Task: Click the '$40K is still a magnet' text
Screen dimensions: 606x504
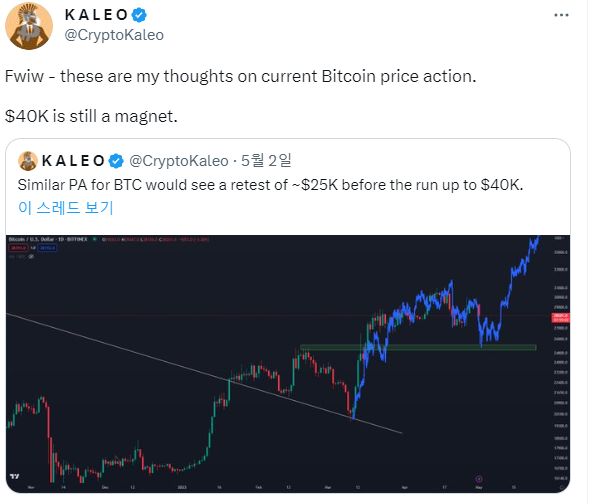Action: pos(90,116)
